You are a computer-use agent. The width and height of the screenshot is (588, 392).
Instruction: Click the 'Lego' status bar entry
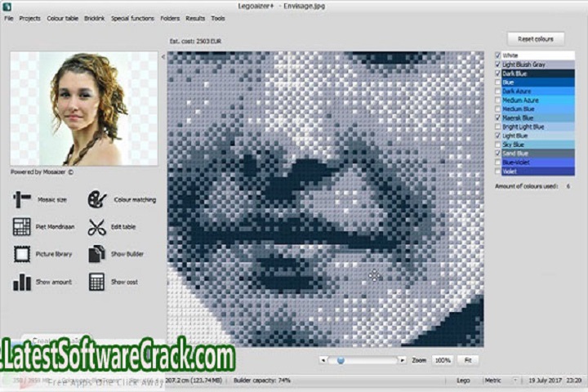(463, 381)
